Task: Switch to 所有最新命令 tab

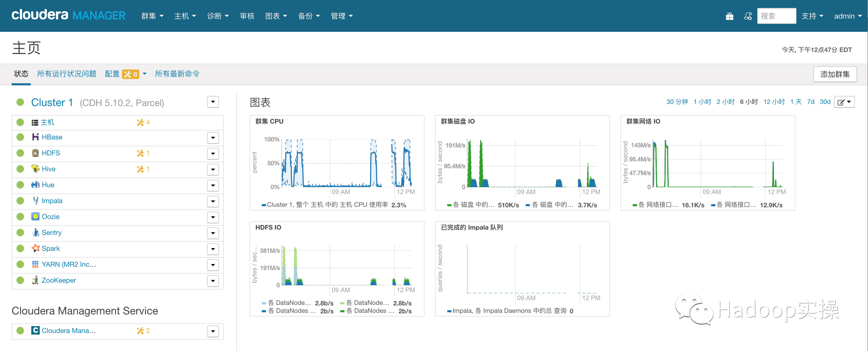Action: 177,74
